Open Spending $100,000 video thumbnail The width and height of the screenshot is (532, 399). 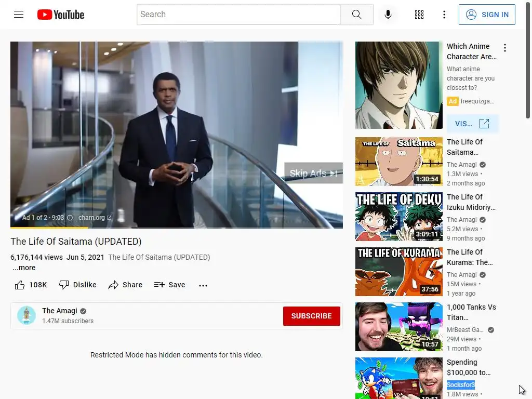(x=398, y=378)
